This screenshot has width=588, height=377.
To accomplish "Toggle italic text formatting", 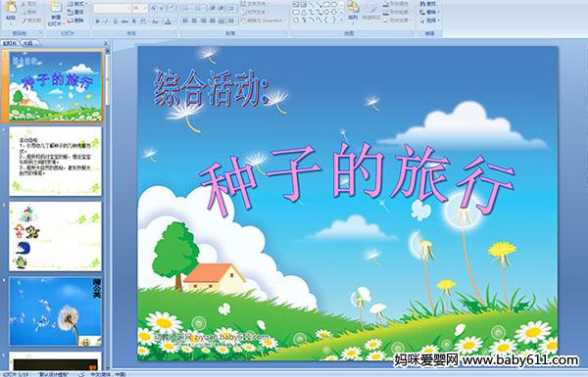I will [106, 22].
